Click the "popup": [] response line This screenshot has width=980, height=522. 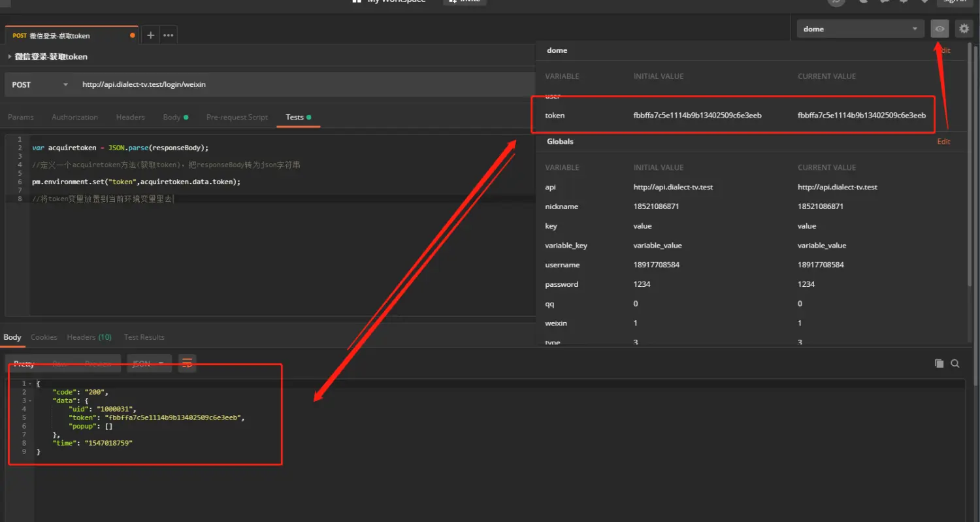(x=91, y=426)
